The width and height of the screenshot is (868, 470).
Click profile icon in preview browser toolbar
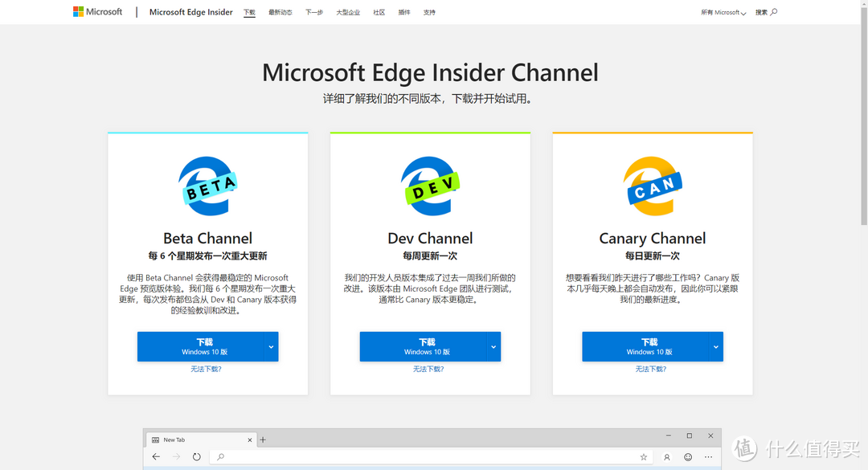tap(667, 457)
